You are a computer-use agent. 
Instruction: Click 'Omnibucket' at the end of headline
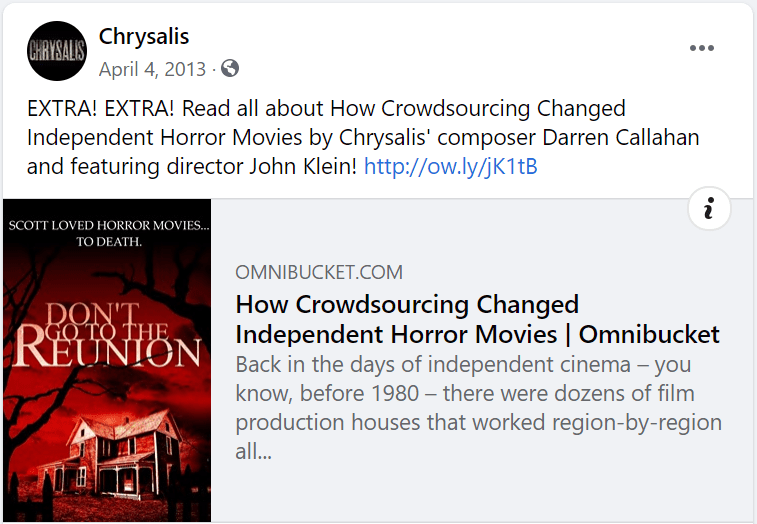click(x=649, y=334)
